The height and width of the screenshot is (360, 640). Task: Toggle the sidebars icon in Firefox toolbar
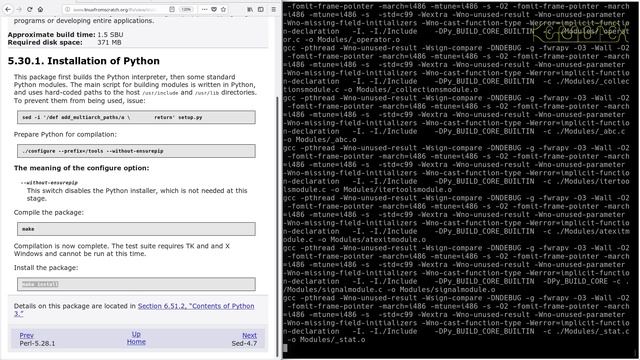[x=260, y=9]
